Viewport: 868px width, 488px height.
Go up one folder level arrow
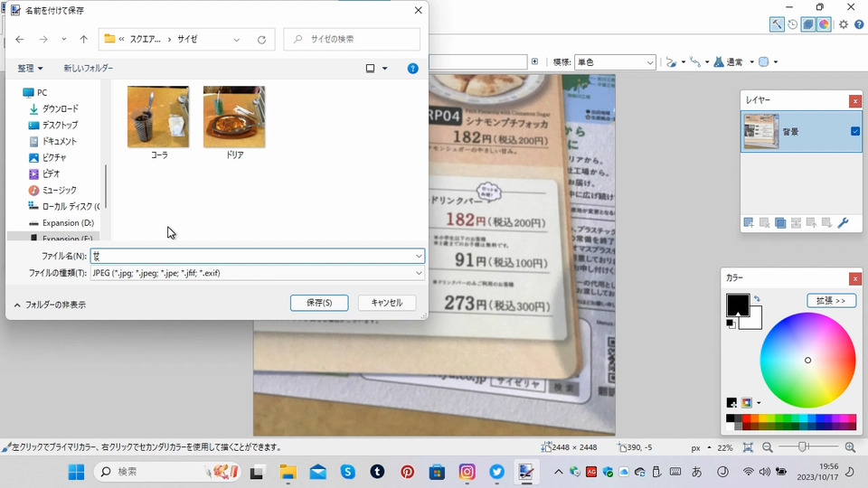coord(83,39)
